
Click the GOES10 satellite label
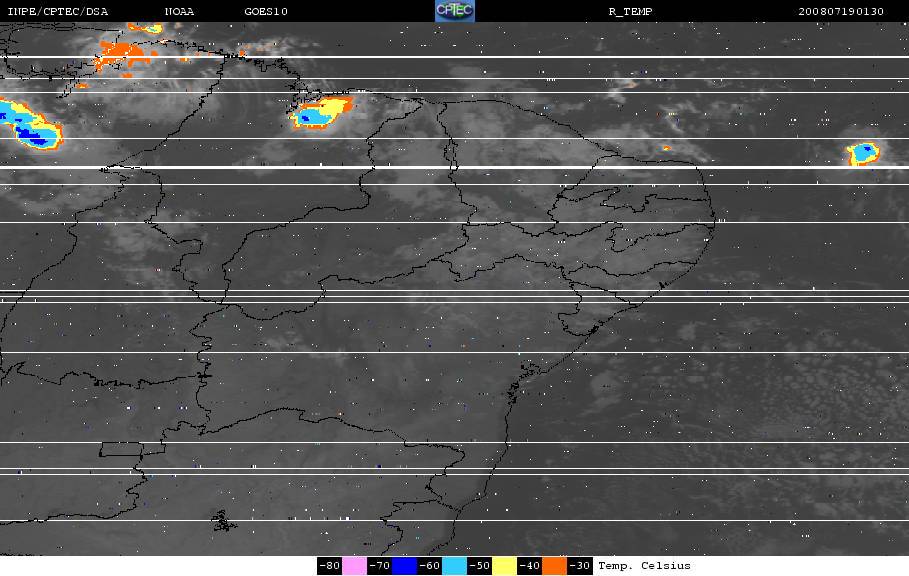tap(266, 12)
